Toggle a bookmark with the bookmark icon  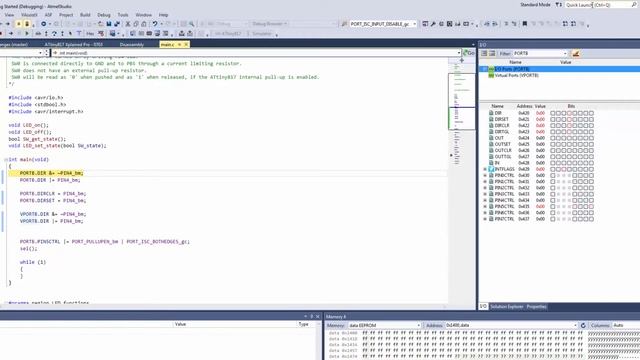[525, 24]
